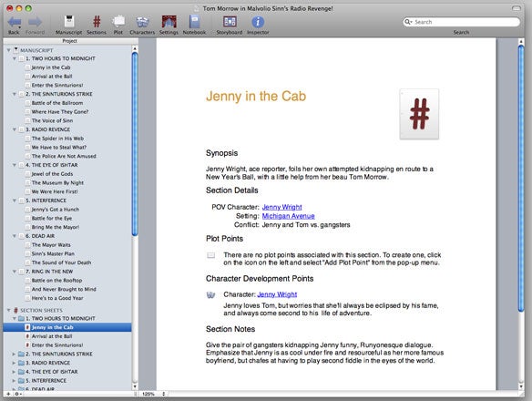Open the Inspector info icon

coord(258,22)
